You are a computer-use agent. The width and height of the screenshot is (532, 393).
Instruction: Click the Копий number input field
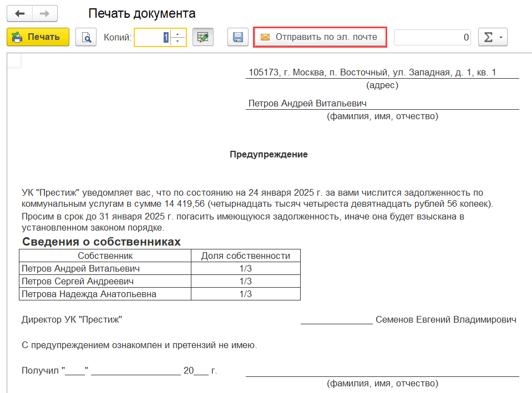151,37
